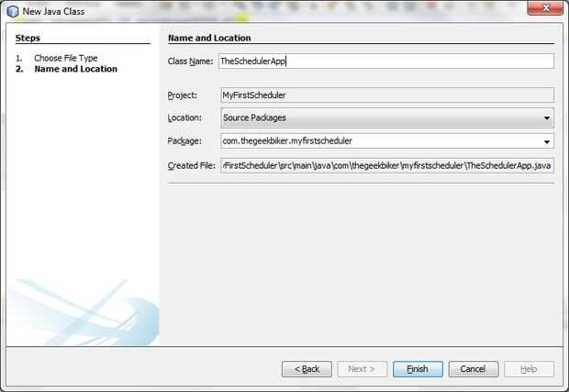This screenshot has height=392, width=569.
Task: Select step Choose File Type
Action: point(66,58)
